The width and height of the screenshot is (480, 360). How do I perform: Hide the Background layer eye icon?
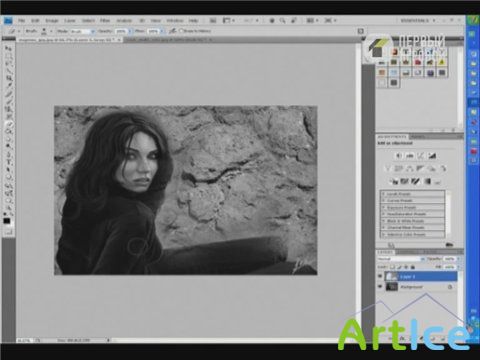click(380, 287)
